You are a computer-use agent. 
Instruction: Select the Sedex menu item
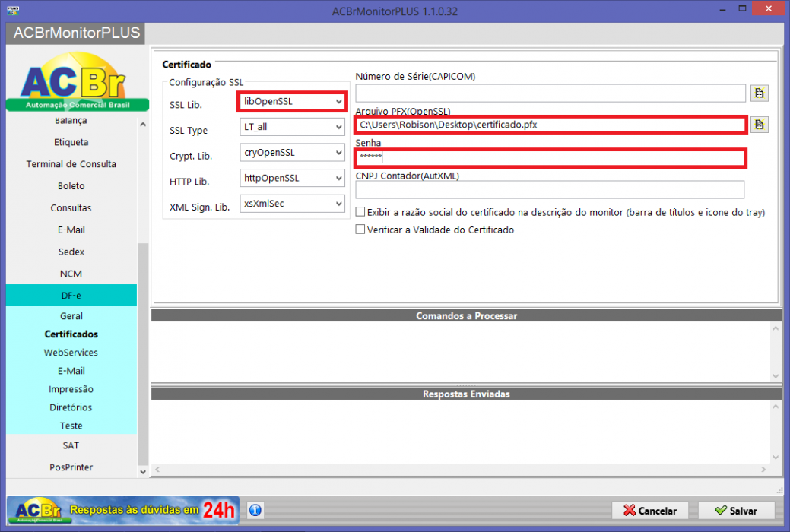click(x=71, y=252)
